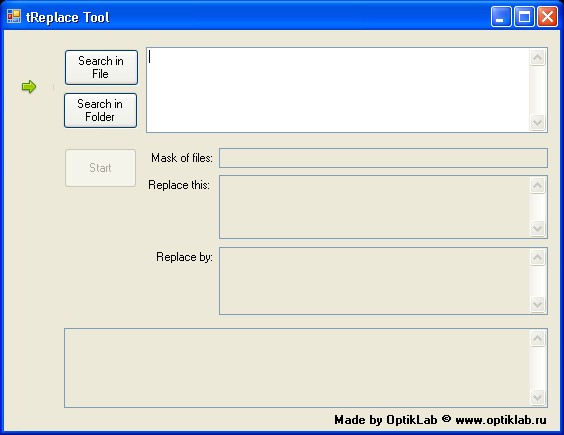Image resolution: width=564 pixels, height=435 pixels.
Task: Click the Mask of files field
Action: click(383, 158)
